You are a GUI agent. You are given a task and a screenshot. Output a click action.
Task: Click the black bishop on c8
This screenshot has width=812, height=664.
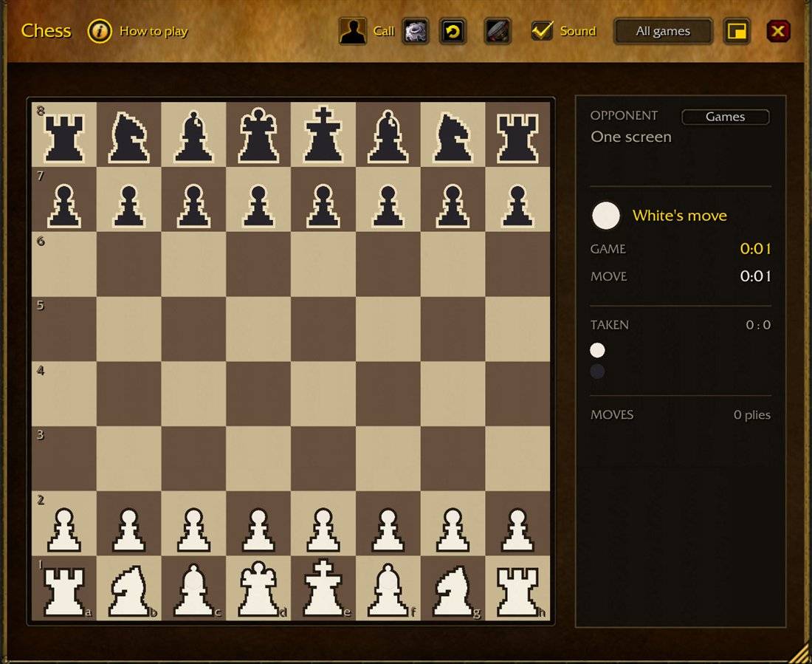pos(193,137)
